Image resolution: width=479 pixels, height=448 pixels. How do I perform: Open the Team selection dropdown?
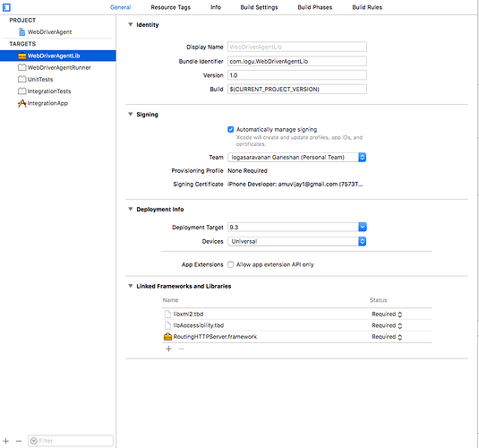[296, 157]
